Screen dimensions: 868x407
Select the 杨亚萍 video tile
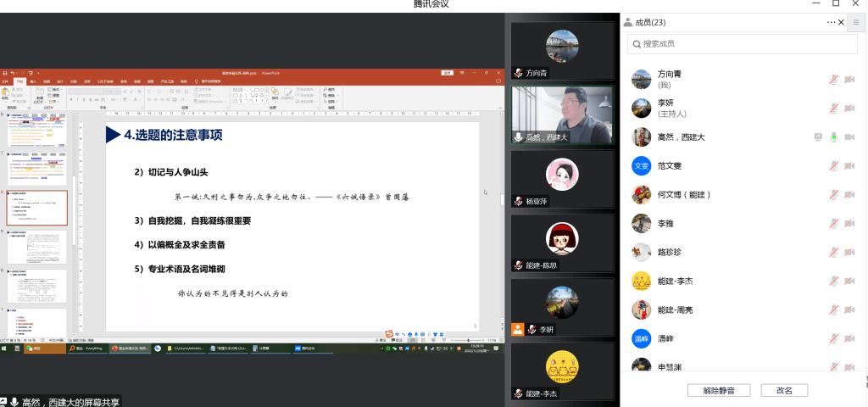click(x=562, y=180)
